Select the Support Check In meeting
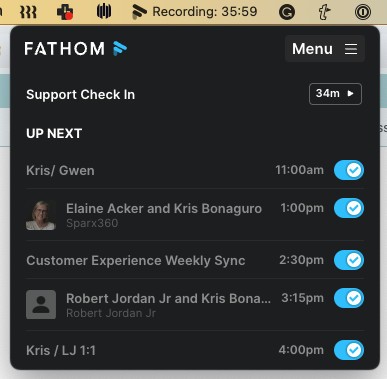The image size is (387, 379). (x=81, y=94)
